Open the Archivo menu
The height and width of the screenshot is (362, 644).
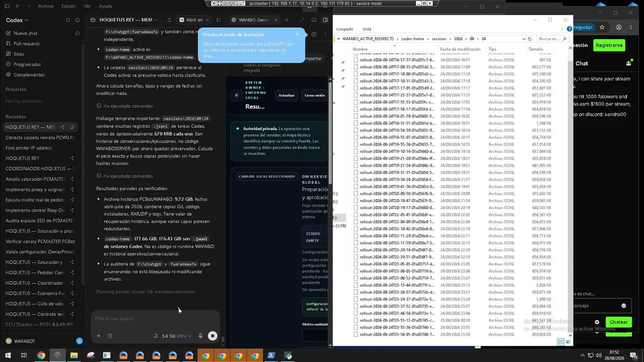point(46,6)
